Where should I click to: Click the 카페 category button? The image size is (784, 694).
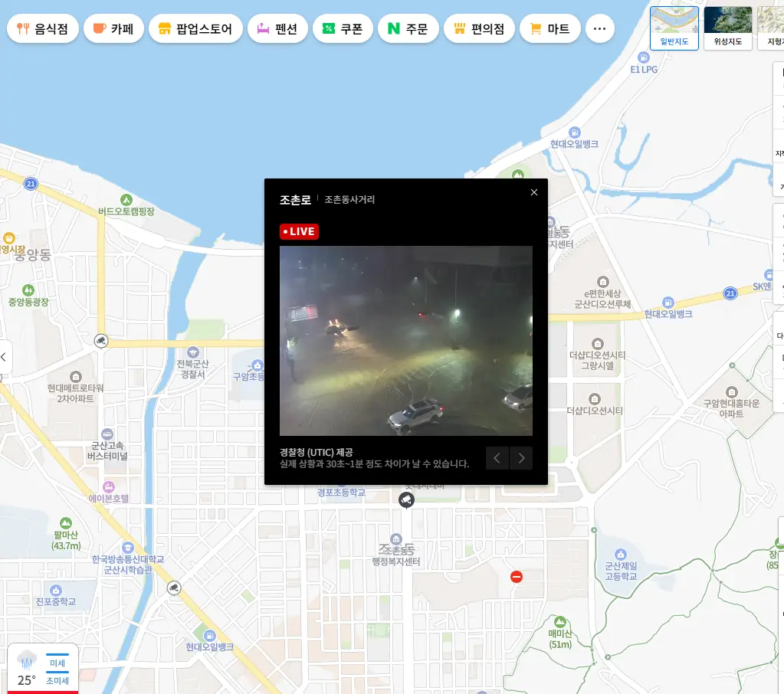coord(113,29)
